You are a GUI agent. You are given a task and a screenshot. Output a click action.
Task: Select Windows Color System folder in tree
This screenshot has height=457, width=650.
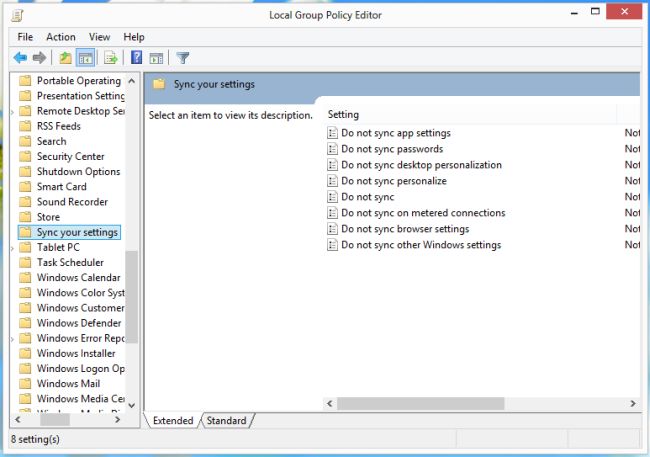pos(81,292)
